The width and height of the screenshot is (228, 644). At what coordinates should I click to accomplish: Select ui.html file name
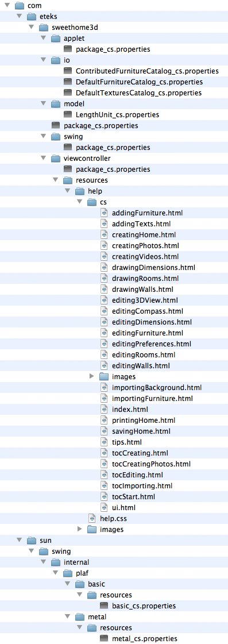click(x=123, y=507)
